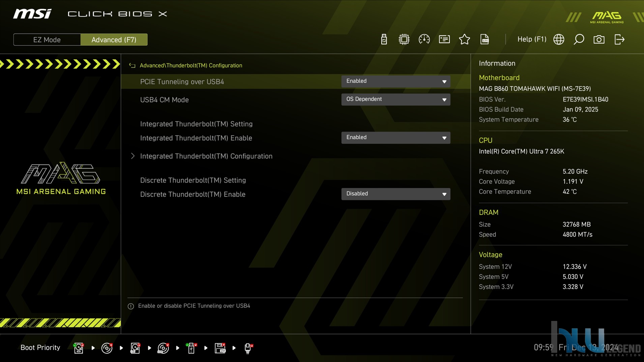
Task: Click the DRAM section heading
Action: [x=488, y=212]
